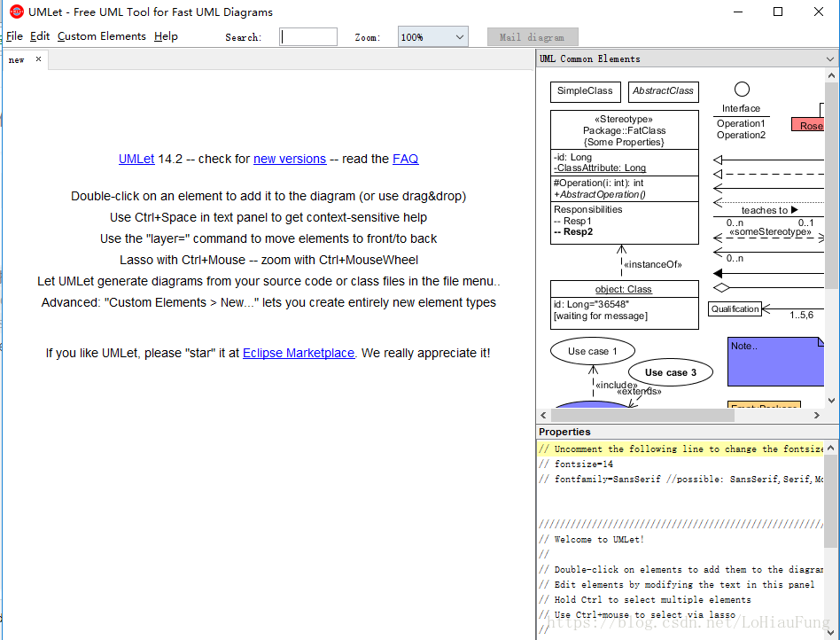
Task: Click the 'Hold Ctrl to select multiple elements' line
Action: [645, 599]
